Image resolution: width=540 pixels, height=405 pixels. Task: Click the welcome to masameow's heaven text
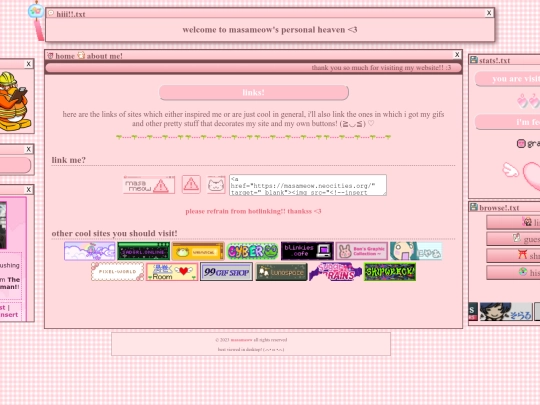tap(270, 30)
